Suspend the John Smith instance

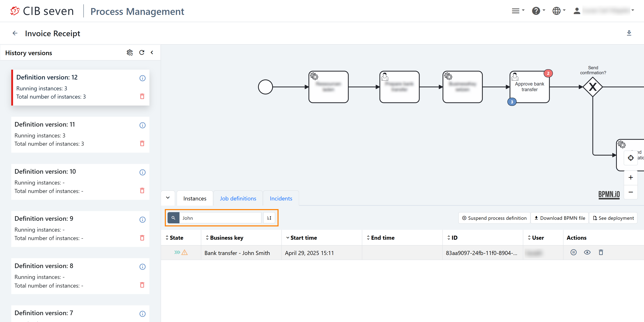coord(574,252)
